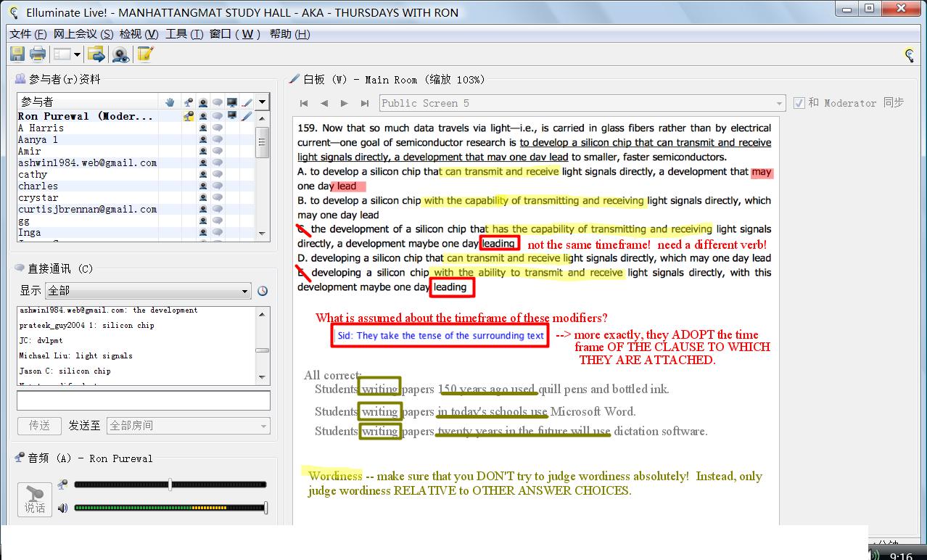Click the chat message input field
The width and height of the screenshot is (927, 560).
(x=144, y=400)
